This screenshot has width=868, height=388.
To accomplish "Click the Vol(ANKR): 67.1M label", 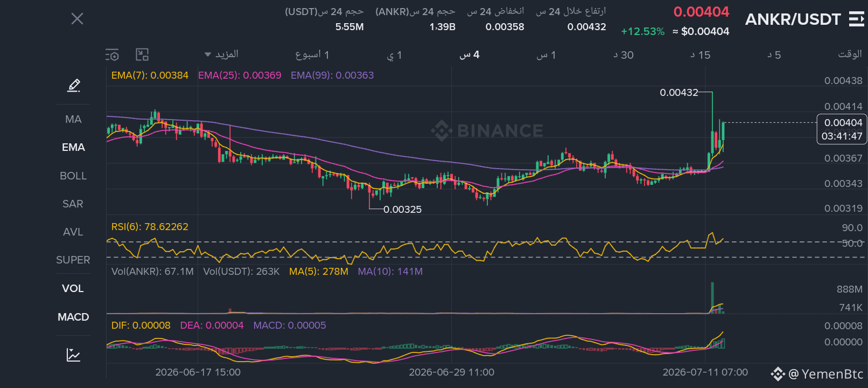I will pyautogui.click(x=152, y=272).
